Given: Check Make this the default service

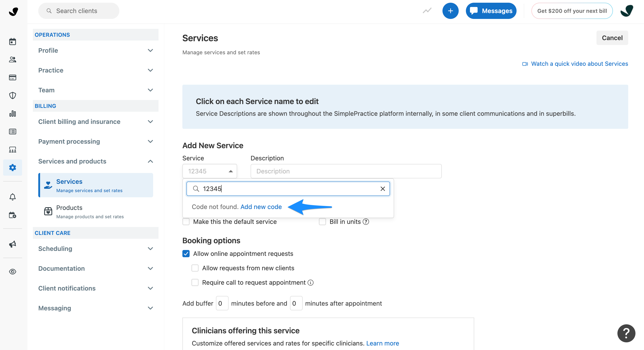Looking at the screenshot, I should (x=186, y=221).
